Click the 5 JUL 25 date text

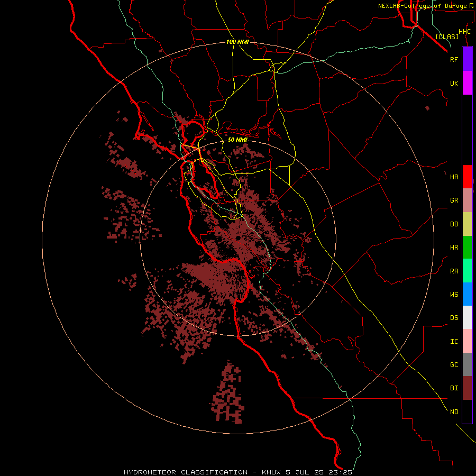point(305,472)
